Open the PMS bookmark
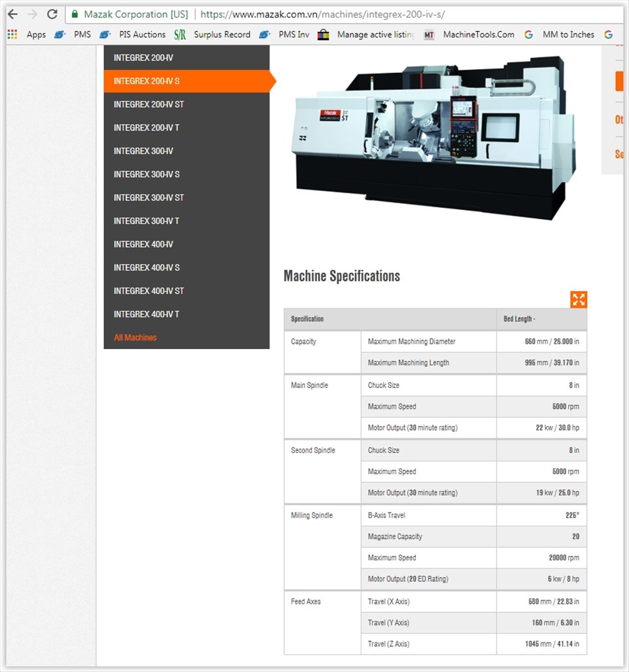Viewport: 629px width, 672px height. pos(82,34)
